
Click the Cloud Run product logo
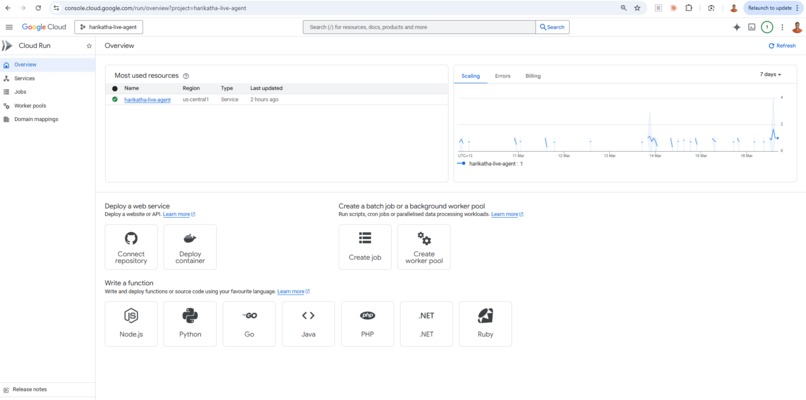tap(7, 46)
